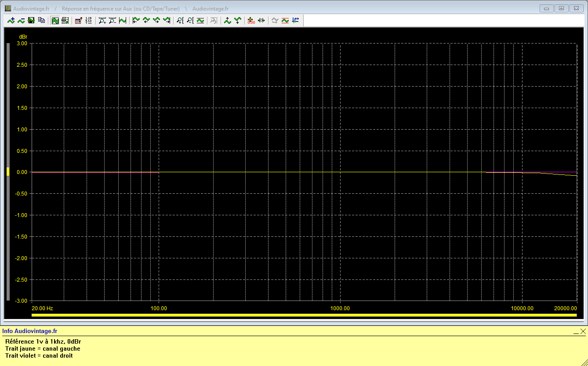
Task: Open the notes editor icon with pencil
Action: 79,20
